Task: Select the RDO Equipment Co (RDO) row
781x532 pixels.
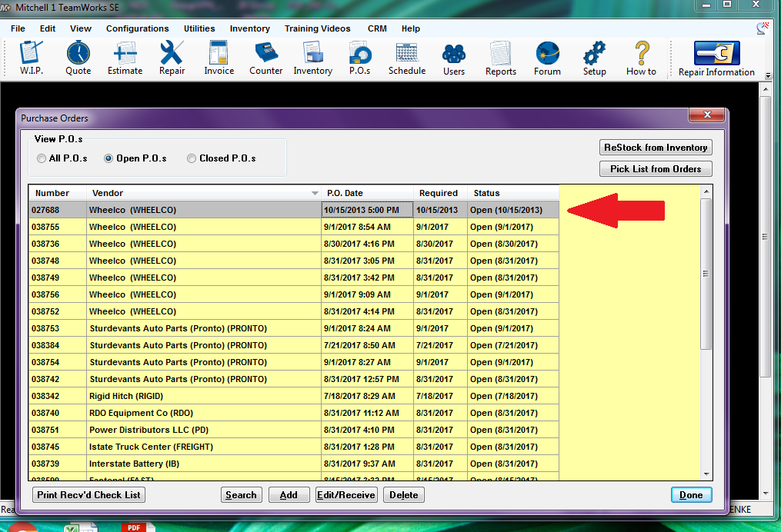Action: [x=294, y=413]
